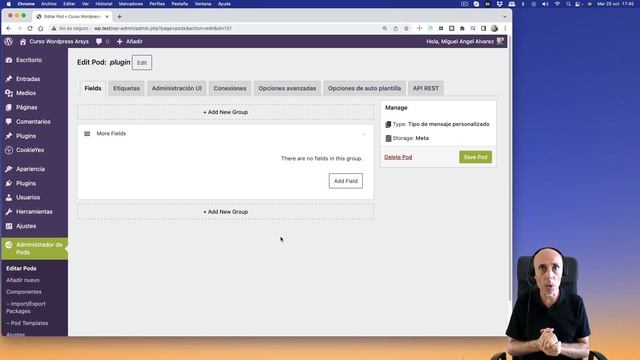Screen dimensions: 640x360
Task: Click Pods admin leaf icon
Action: (x=9, y=245)
